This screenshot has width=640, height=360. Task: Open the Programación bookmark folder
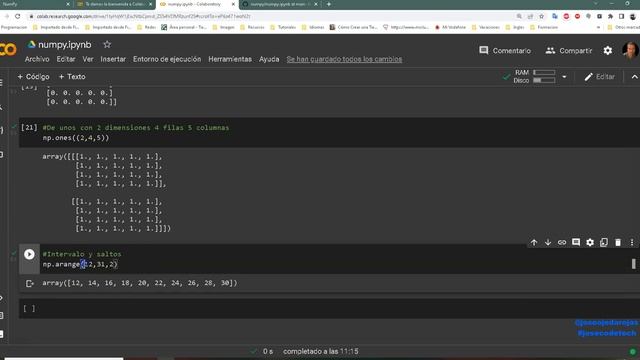[13, 27]
